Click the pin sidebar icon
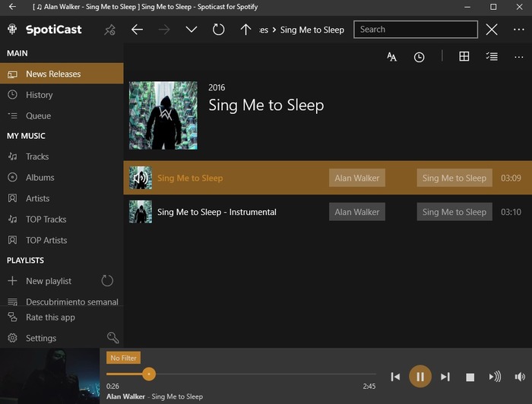 click(x=110, y=30)
